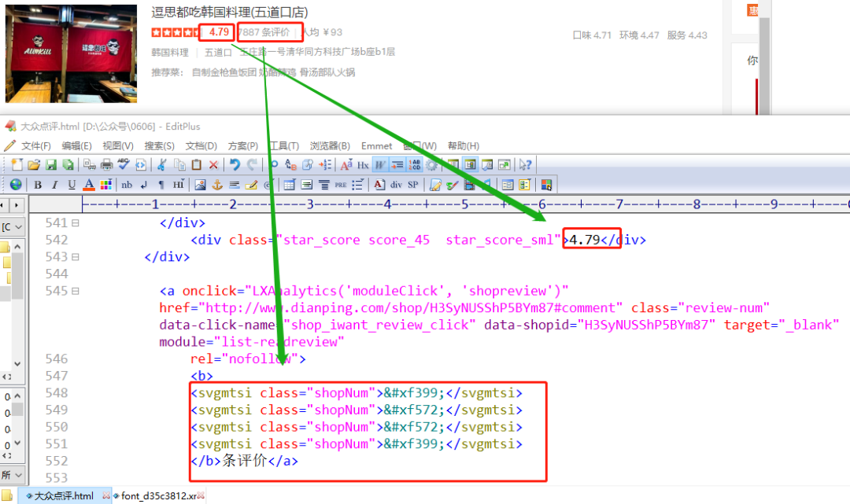Image resolution: width=850 pixels, height=504 pixels.
Task: Click the 7887 条评价 review count link
Action: [x=264, y=32]
